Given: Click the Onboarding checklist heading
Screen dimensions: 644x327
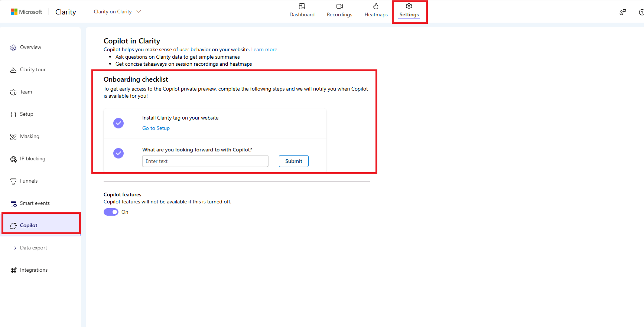Looking at the screenshot, I should click(136, 79).
